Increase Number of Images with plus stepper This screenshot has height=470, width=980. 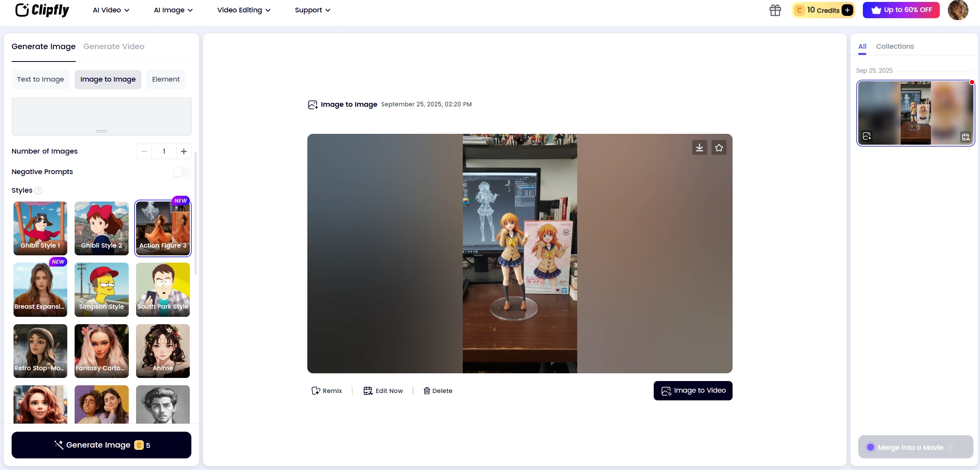[184, 151]
